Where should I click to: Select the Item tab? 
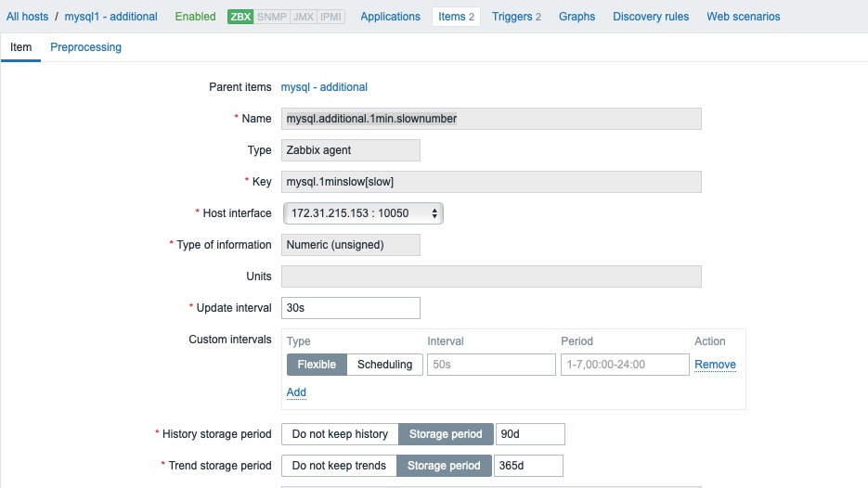click(20, 47)
